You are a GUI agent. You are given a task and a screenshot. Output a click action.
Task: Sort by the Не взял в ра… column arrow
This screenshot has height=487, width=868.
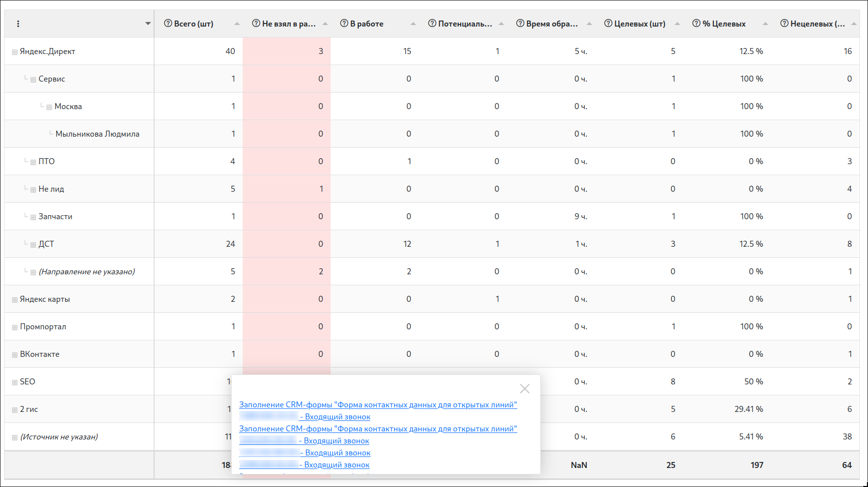(x=325, y=24)
